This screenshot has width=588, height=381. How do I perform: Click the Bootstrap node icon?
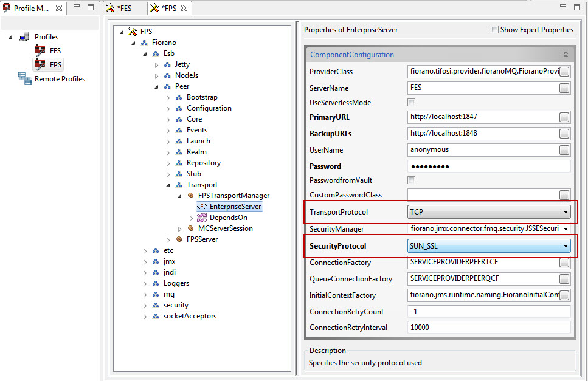[x=179, y=97]
